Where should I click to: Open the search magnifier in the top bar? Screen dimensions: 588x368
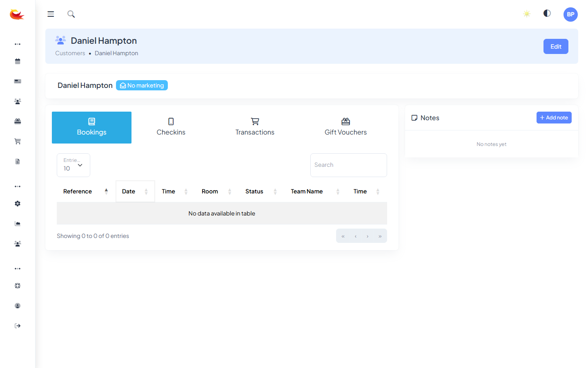pos(71,14)
